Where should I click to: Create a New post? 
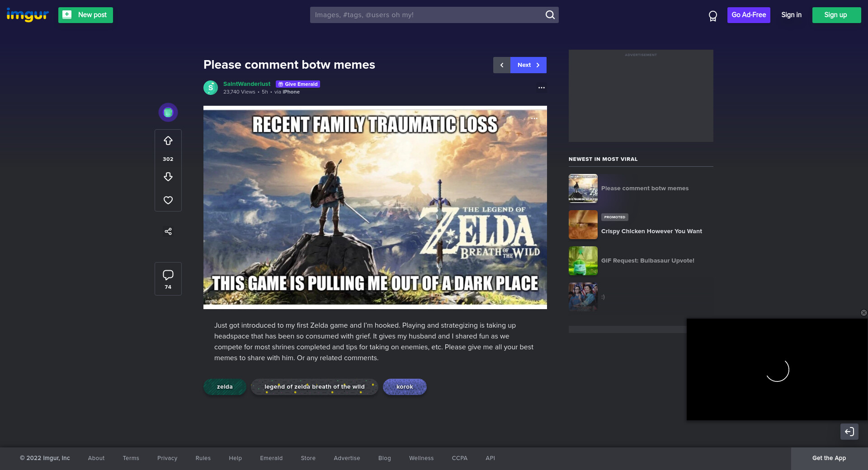(85, 15)
